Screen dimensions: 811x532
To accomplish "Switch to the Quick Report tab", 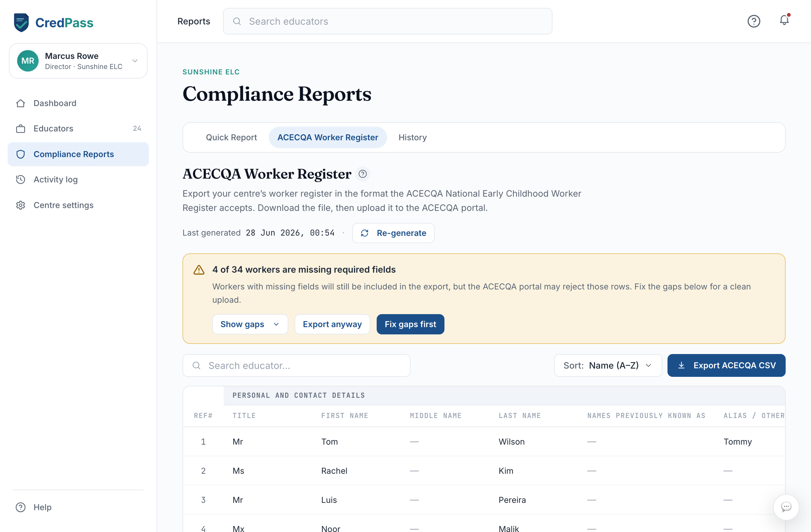I will (x=231, y=137).
